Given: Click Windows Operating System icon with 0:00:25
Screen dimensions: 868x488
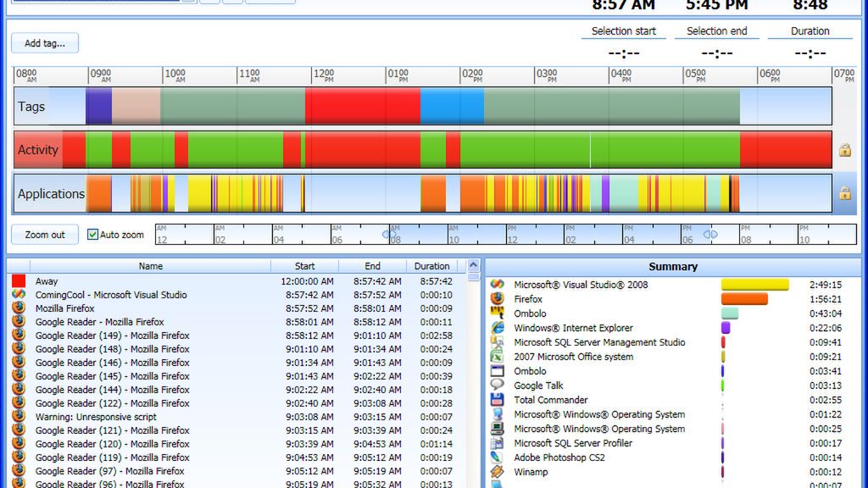Looking at the screenshot, I should (x=497, y=428).
